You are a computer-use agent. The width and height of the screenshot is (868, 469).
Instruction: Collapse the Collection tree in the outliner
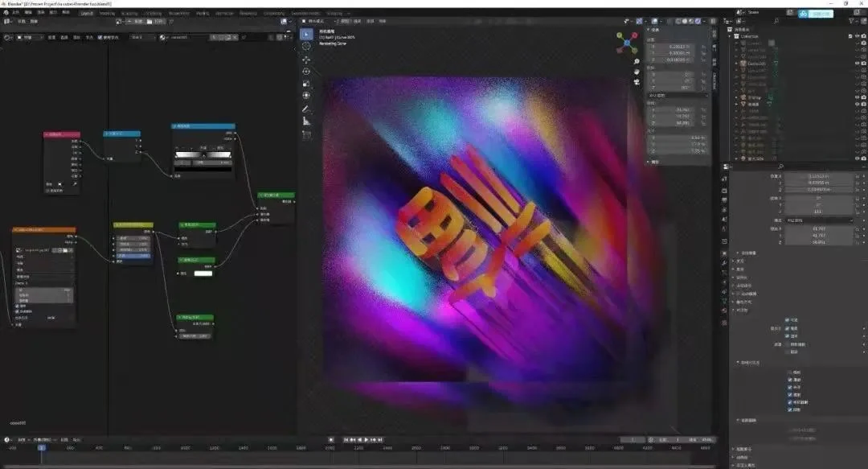731,36
